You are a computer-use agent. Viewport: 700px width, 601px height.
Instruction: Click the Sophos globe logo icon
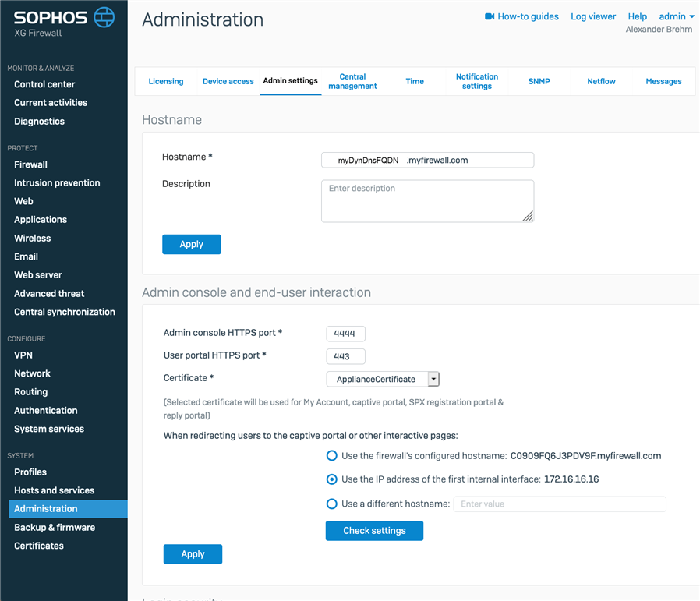[x=103, y=17]
